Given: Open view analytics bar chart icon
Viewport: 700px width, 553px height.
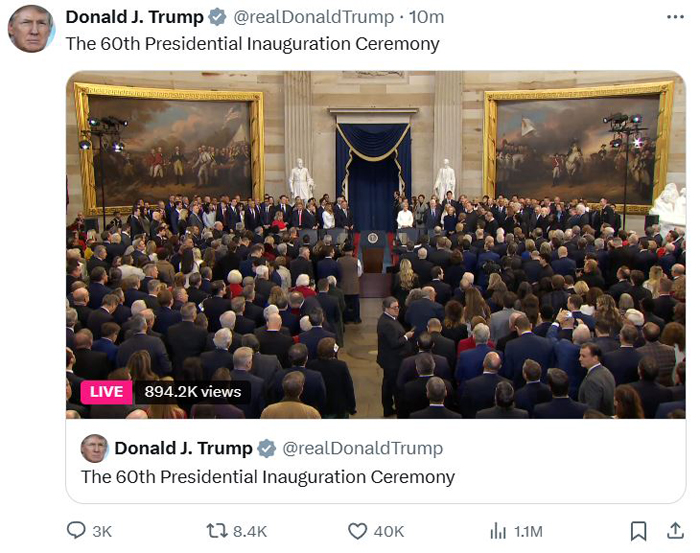Looking at the screenshot, I should coord(498,531).
